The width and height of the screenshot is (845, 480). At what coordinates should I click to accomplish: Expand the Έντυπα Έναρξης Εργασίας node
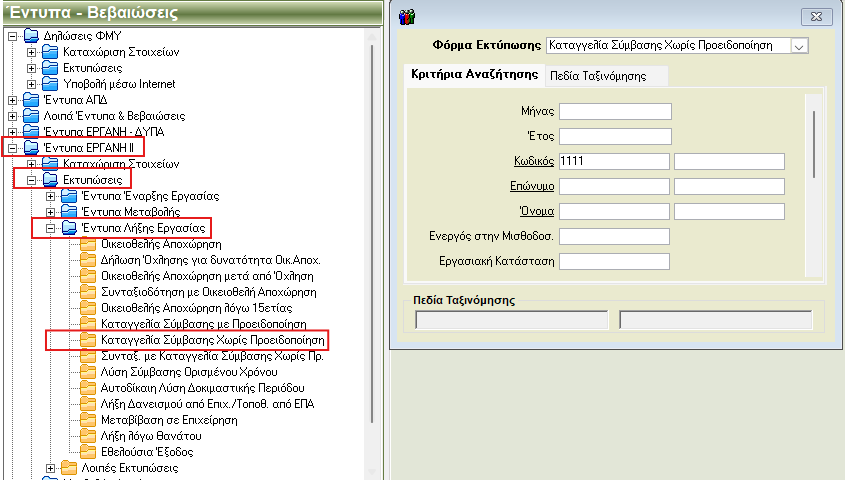51,196
